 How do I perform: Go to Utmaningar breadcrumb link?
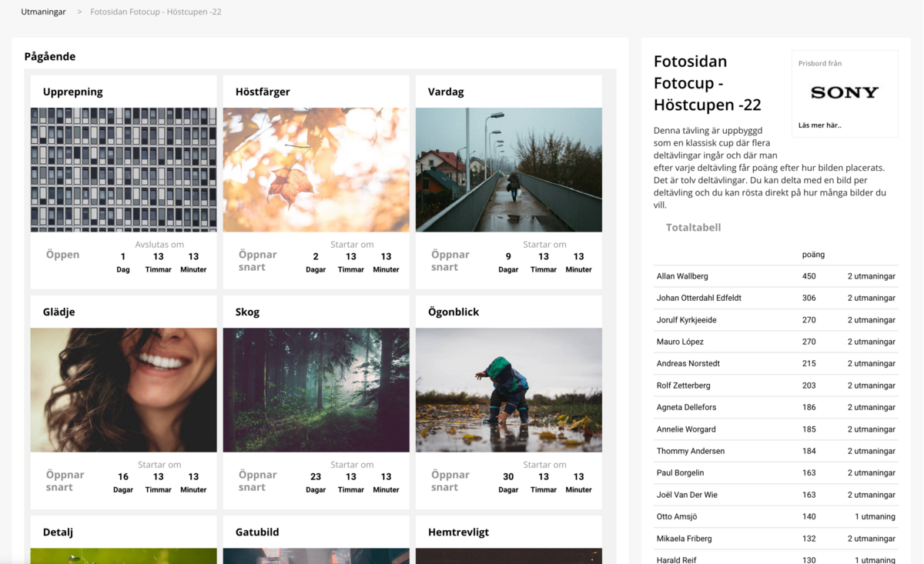pos(43,12)
